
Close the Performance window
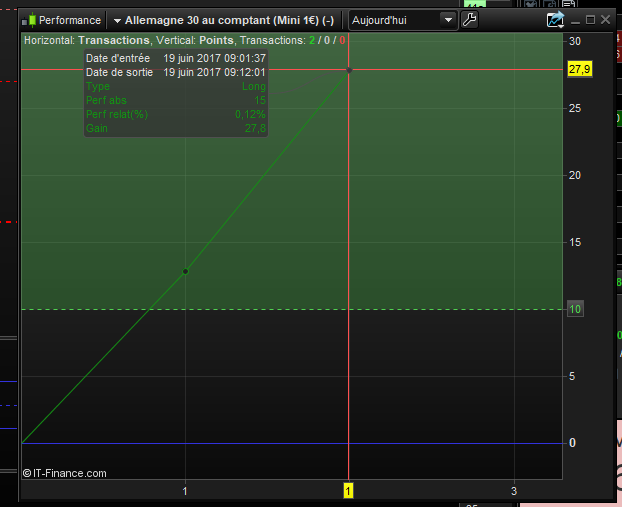605,20
